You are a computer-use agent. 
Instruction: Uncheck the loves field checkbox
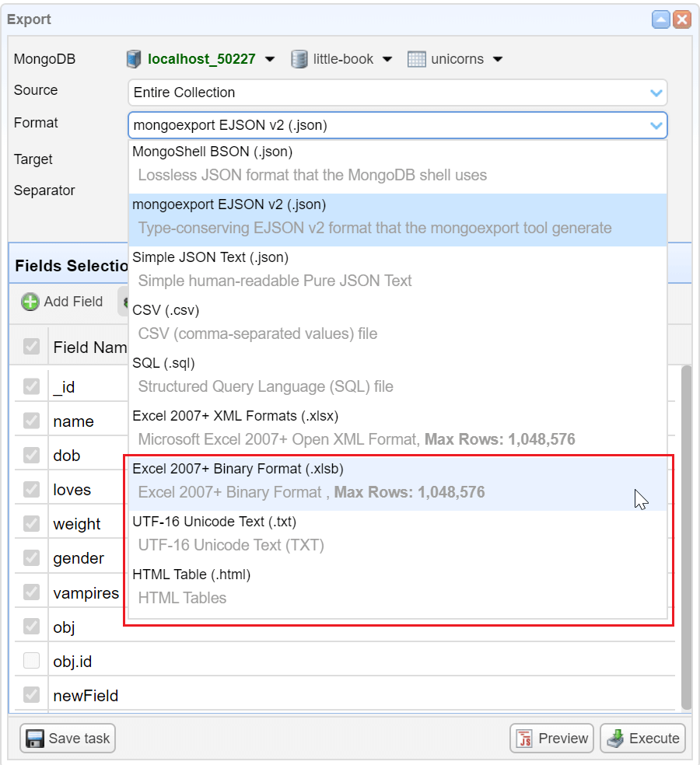pos(31,489)
